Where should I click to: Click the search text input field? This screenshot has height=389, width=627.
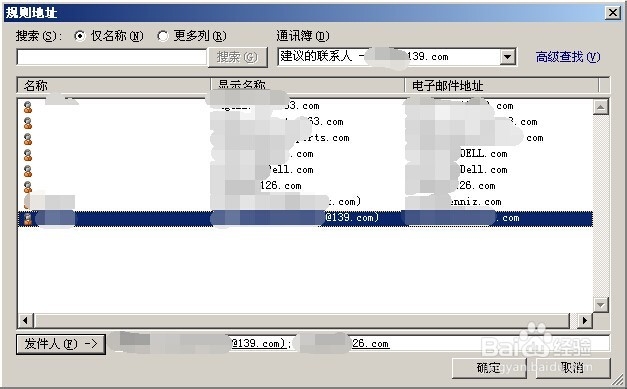point(112,57)
